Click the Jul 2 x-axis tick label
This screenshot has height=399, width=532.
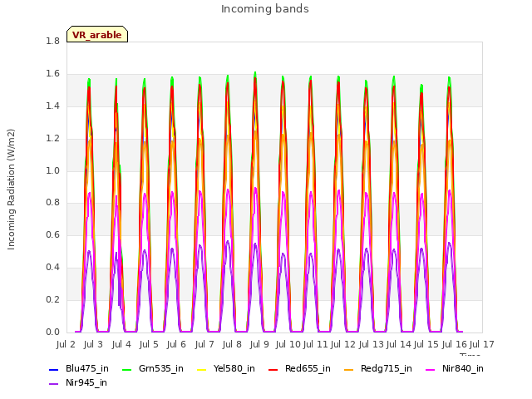[66, 344]
